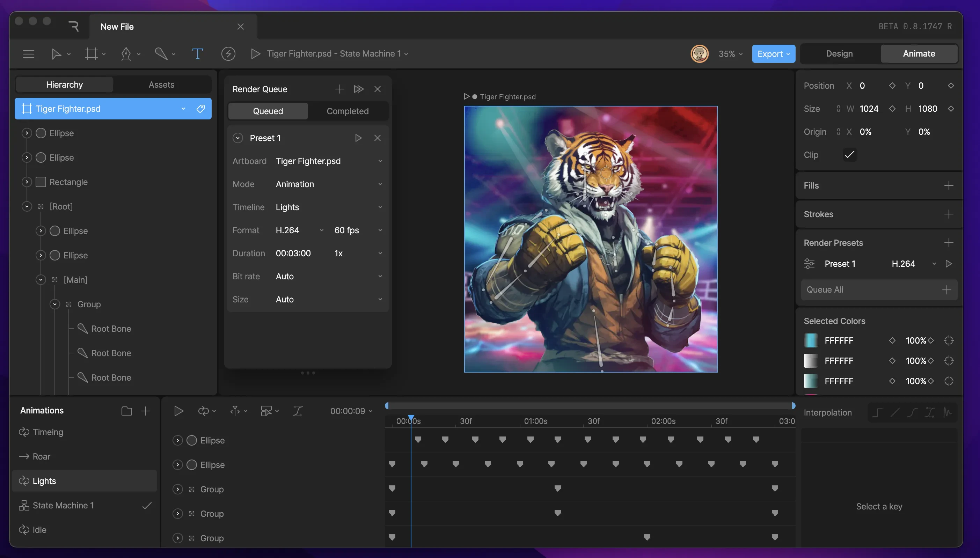This screenshot has height=558, width=980.
Task: Toggle Position X keyframe diamond
Action: coord(892,86)
